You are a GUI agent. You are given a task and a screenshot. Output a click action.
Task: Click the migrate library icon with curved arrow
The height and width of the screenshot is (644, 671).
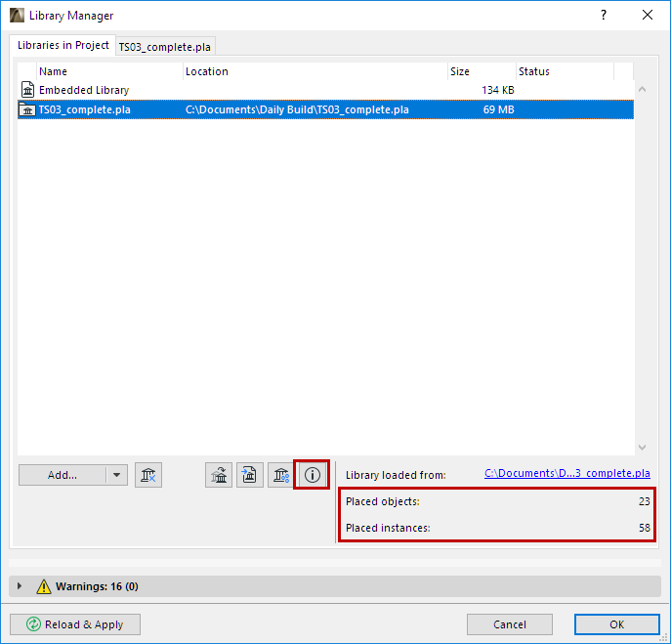point(219,475)
